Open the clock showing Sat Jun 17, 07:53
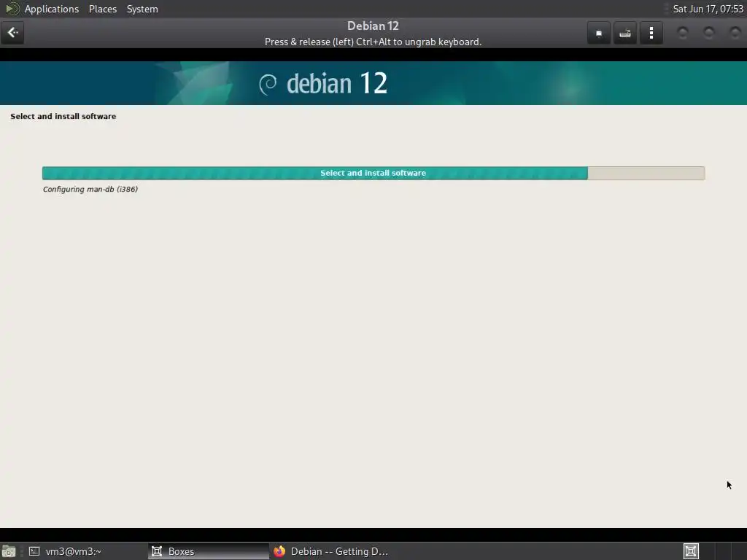Image resolution: width=747 pixels, height=560 pixels. tap(708, 9)
